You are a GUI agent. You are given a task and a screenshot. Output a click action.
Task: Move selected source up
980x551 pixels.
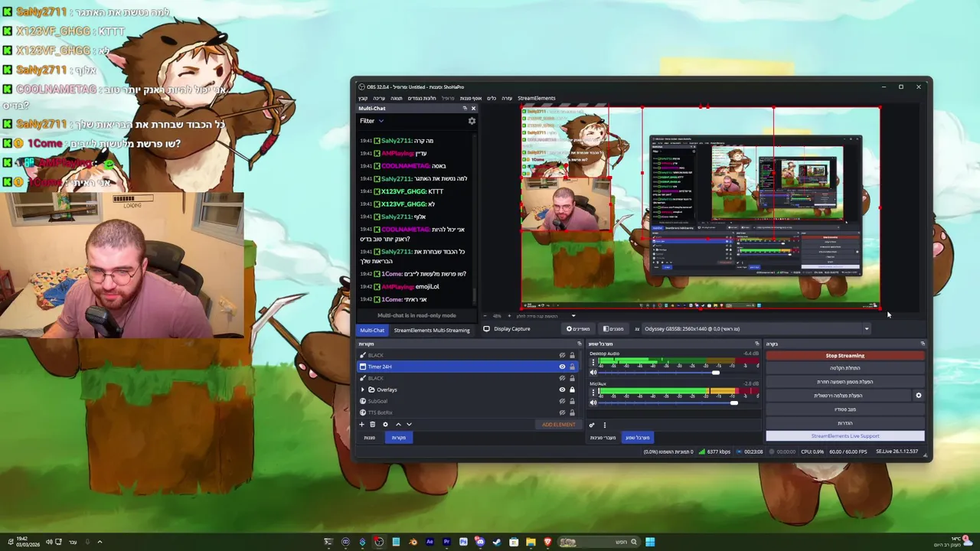398,424
